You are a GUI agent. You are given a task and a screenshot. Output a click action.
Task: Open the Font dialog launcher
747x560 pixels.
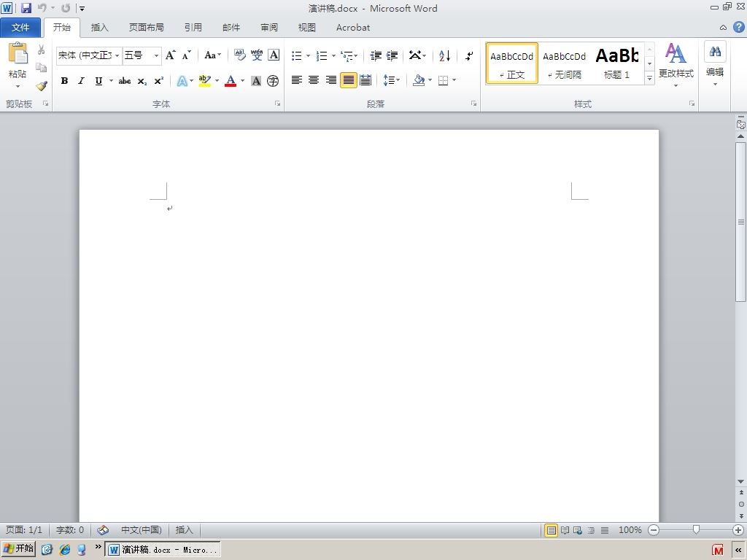pos(278,104)
